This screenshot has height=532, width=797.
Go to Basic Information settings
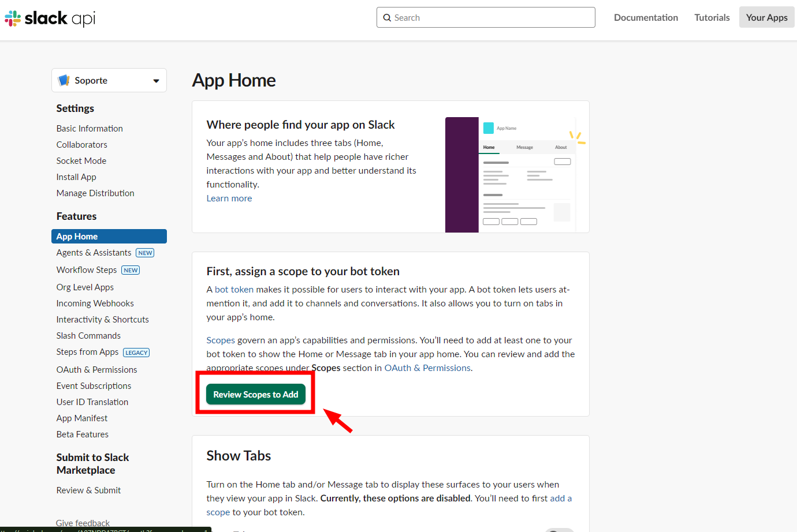tap(90, 129)
